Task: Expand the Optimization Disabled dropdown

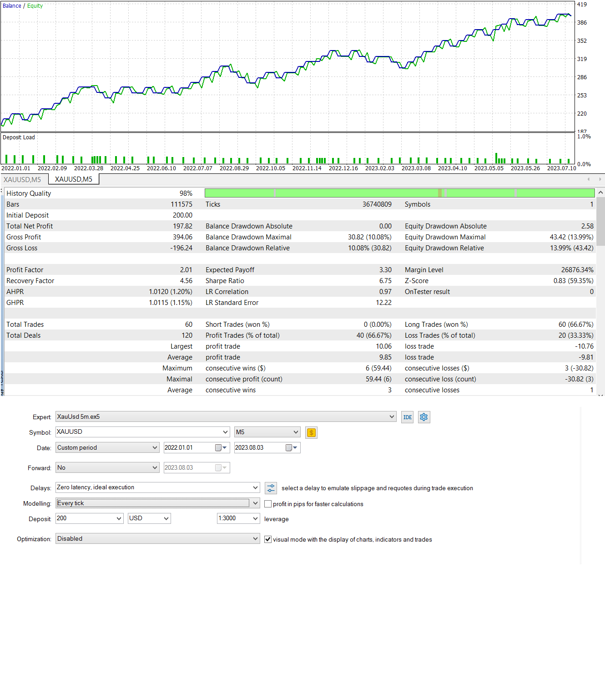Action: point(255,538)
